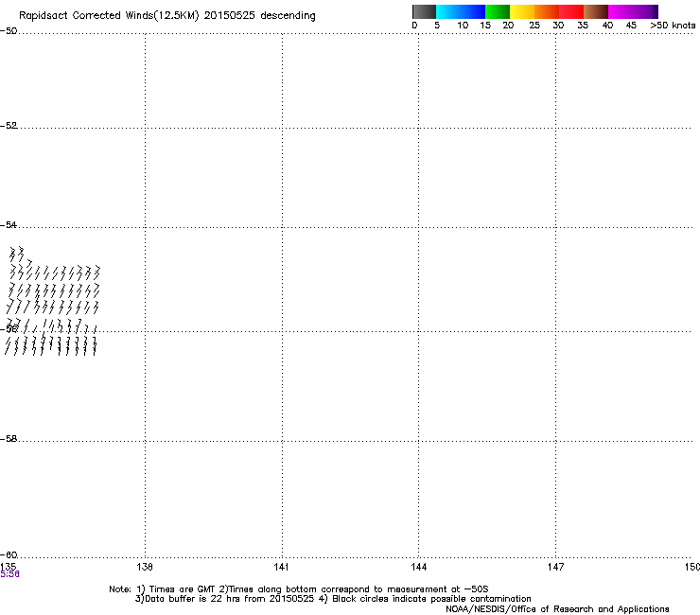The height and width of the screenshot is (615, 700).
Task: Click the date '20150525' in the title
Action: pyautogui.click(x=230, y=15)
